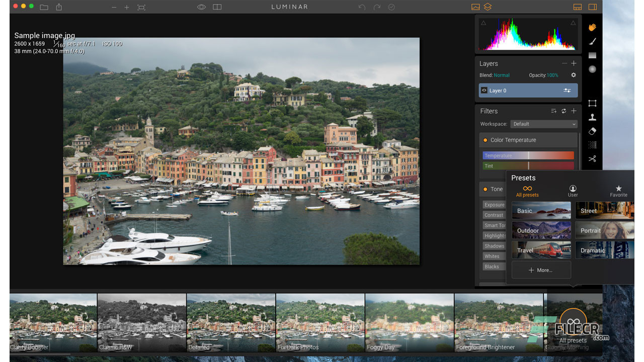This screenshot has height=362, width=644.
Task: Collapse the Color Temperature filter header
Action: 528,140
